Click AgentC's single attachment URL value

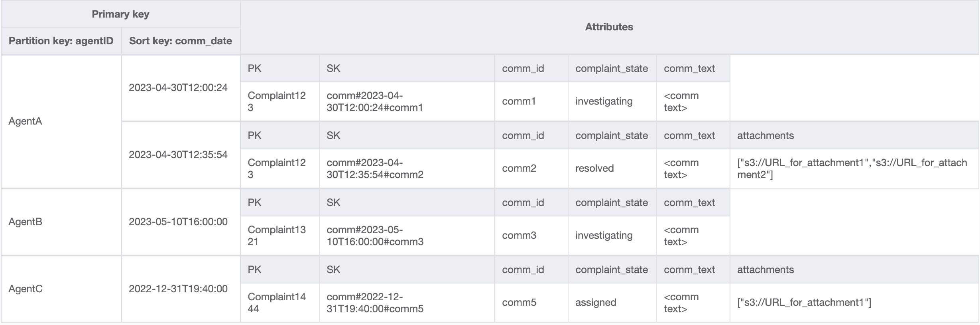pyautogui.click(x=804, y=303)
